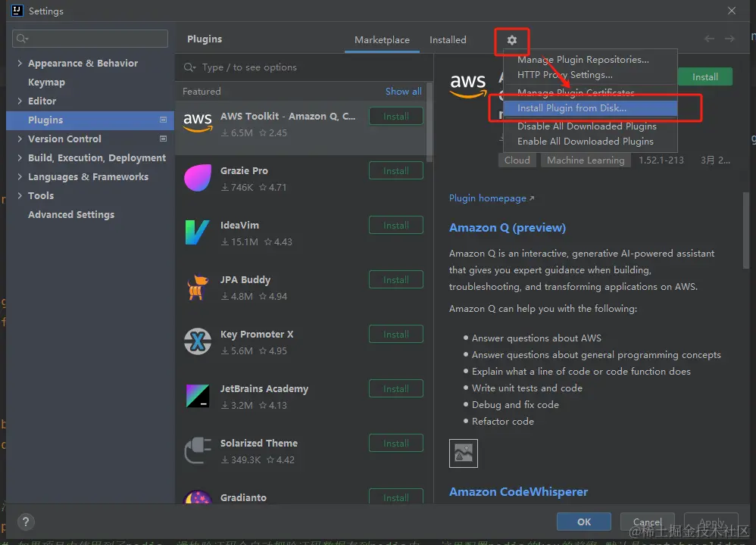The width and height of the screenshot is (756, 545).
Task: Expand the Version Control node
Action: (20, 139)
